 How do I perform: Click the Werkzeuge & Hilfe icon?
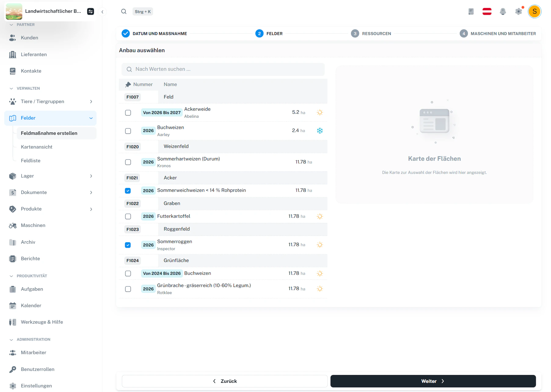tap(13, 322)
